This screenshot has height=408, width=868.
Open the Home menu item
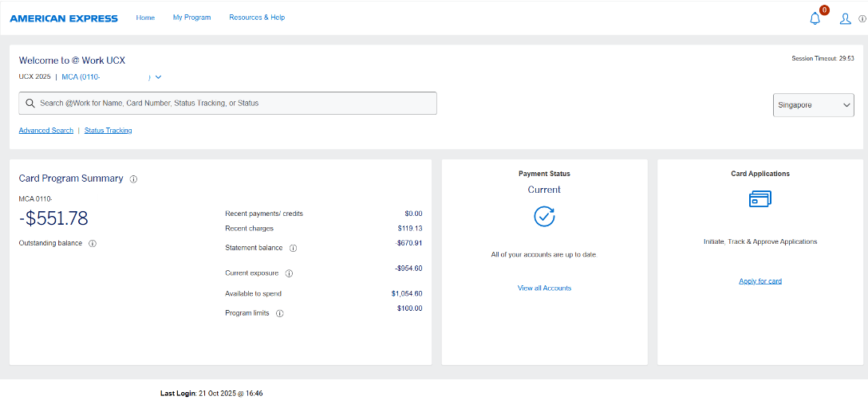pyautogui.click(x=145, y=18)
